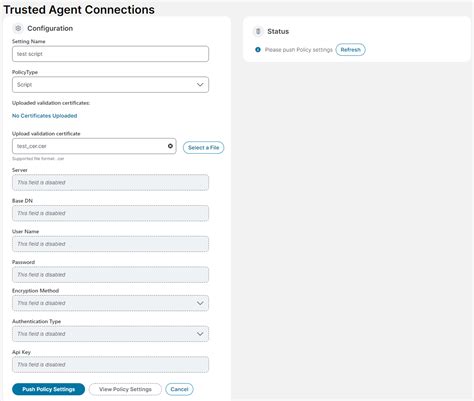Click the Configuration gear icon
The width and height of the screenshot is (474, 401).
(x=18, y=28)
